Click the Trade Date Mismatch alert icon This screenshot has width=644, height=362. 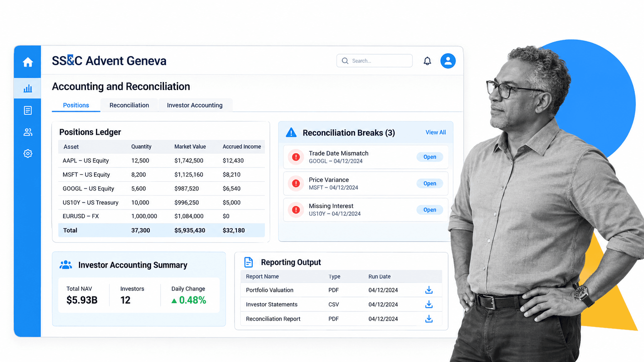coord(296,157)
